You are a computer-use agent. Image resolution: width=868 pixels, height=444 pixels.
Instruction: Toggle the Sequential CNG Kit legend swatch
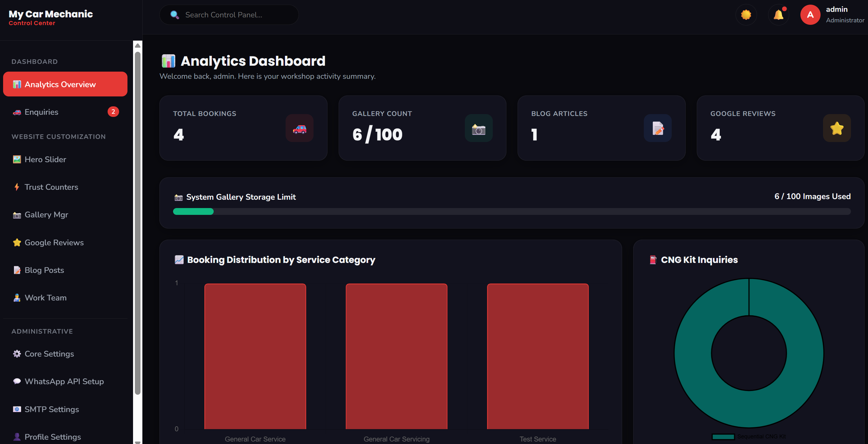[x=723, y=437]
